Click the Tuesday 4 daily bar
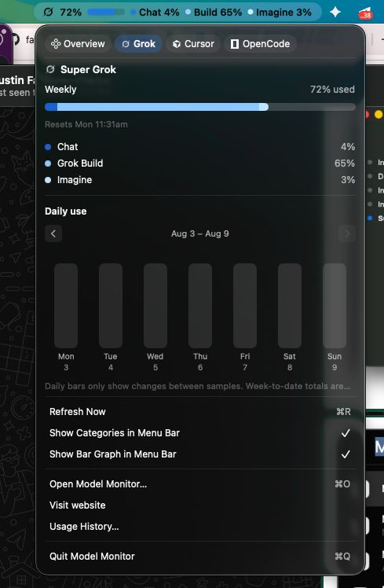384x588 pixels. (111, 306)
